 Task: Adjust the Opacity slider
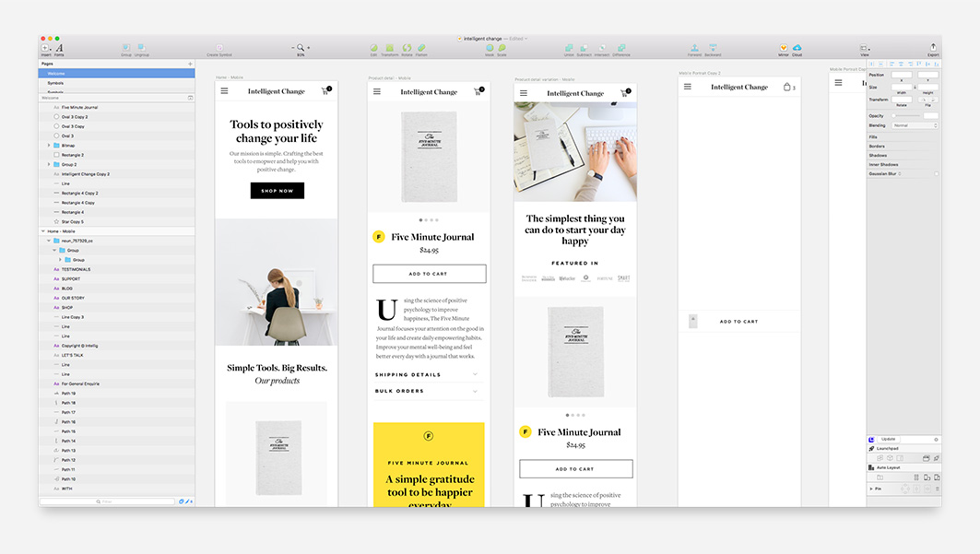(x=906, y=115)
